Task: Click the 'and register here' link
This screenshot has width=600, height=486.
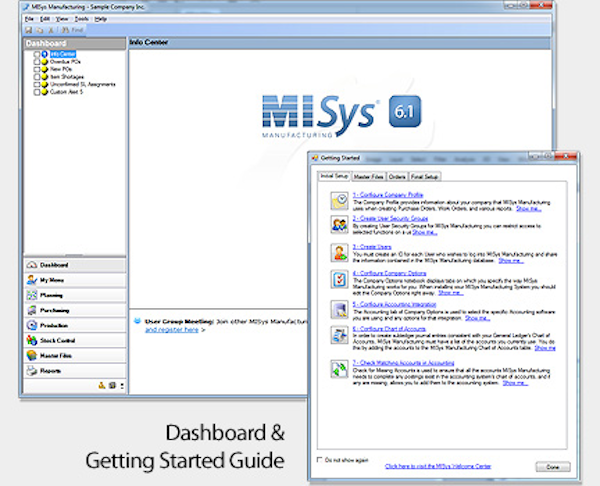Action: (172, 330)
